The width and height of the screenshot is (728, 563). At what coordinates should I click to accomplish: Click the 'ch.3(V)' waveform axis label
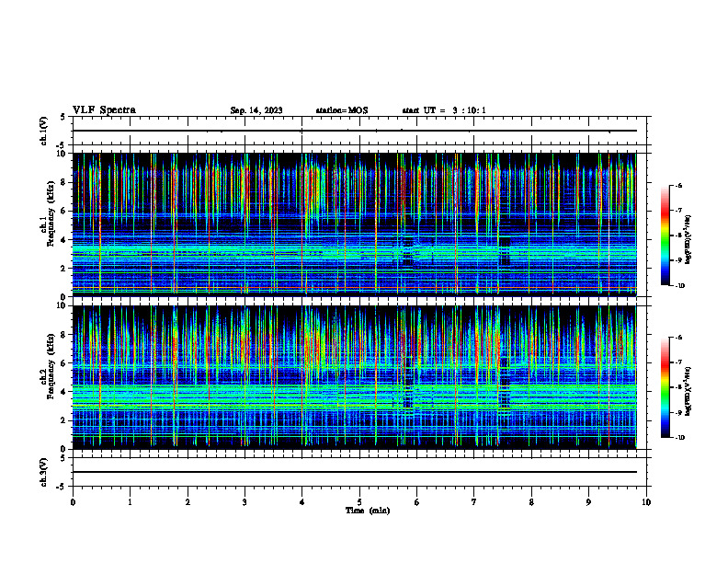[x=43, y=472]
